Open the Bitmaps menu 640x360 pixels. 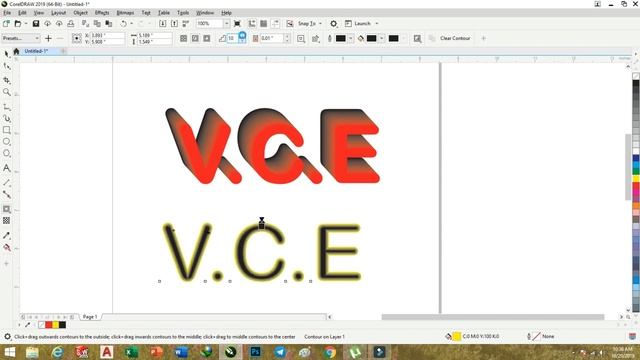125,13
